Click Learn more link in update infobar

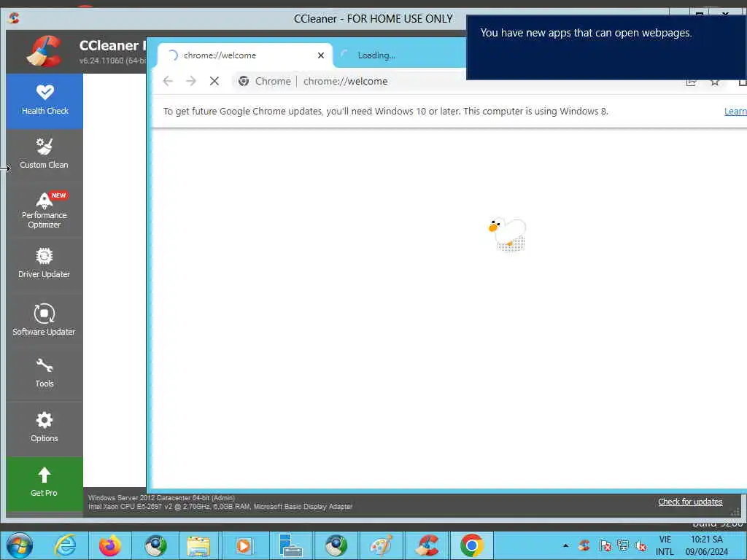point(735,112)
